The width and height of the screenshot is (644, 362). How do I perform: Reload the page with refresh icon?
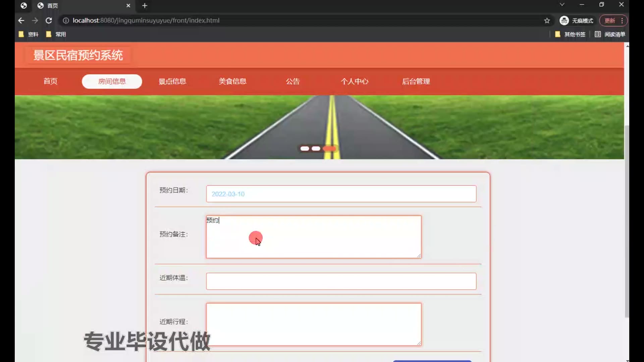[49, 20]
